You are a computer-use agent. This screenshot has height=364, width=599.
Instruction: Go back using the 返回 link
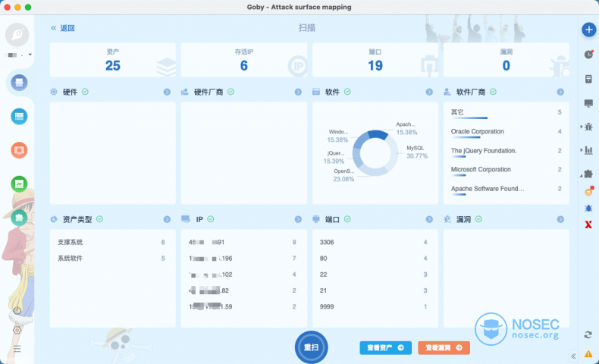(x=63, y=28)
